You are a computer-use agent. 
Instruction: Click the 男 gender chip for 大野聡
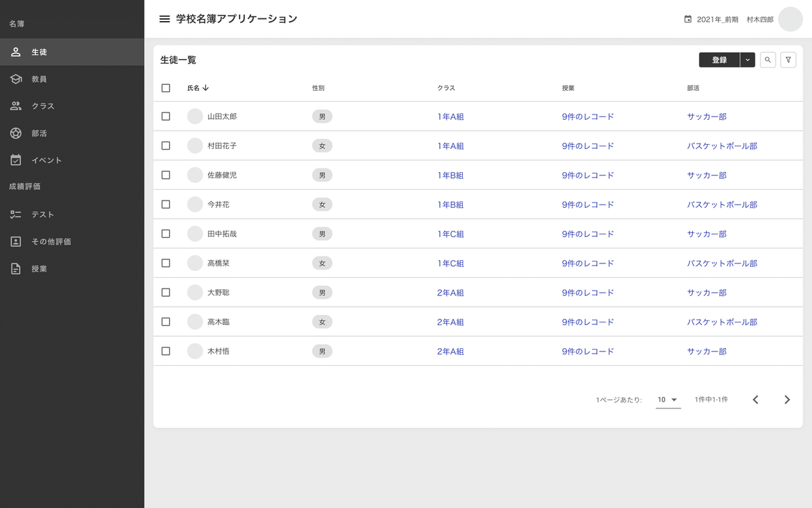pos(322,293)
